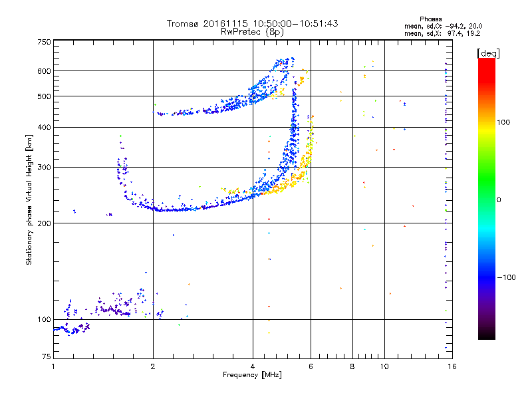This screenshot has height=399, width=532.
Task: Click the 'Frequency [MHz]' axis label
Action: [x=252, y=375]
